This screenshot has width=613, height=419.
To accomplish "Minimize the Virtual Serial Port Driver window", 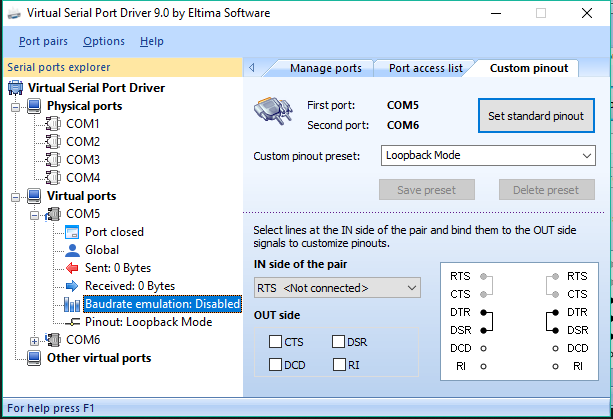I will [496, 13].
